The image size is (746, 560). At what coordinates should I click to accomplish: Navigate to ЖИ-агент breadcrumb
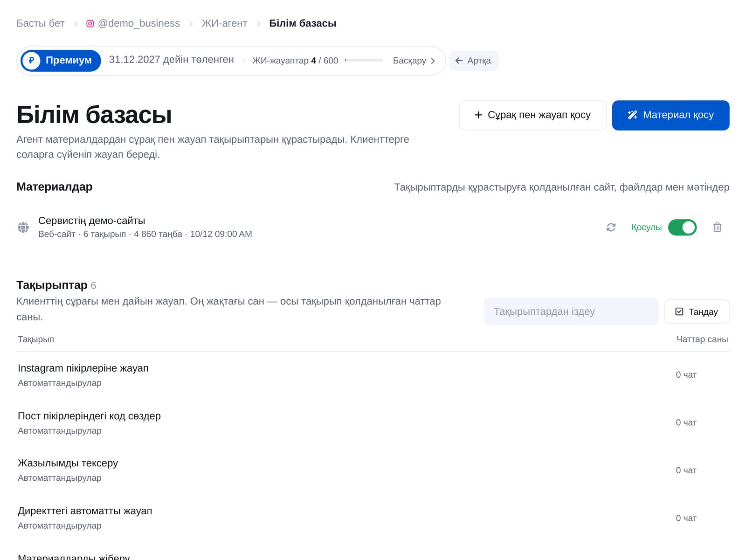(x=224, y=23)
